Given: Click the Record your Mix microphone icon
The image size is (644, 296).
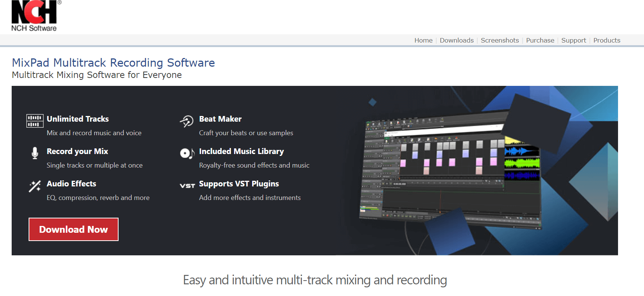Looking at the screenshot, I should [x=35, y=153].
